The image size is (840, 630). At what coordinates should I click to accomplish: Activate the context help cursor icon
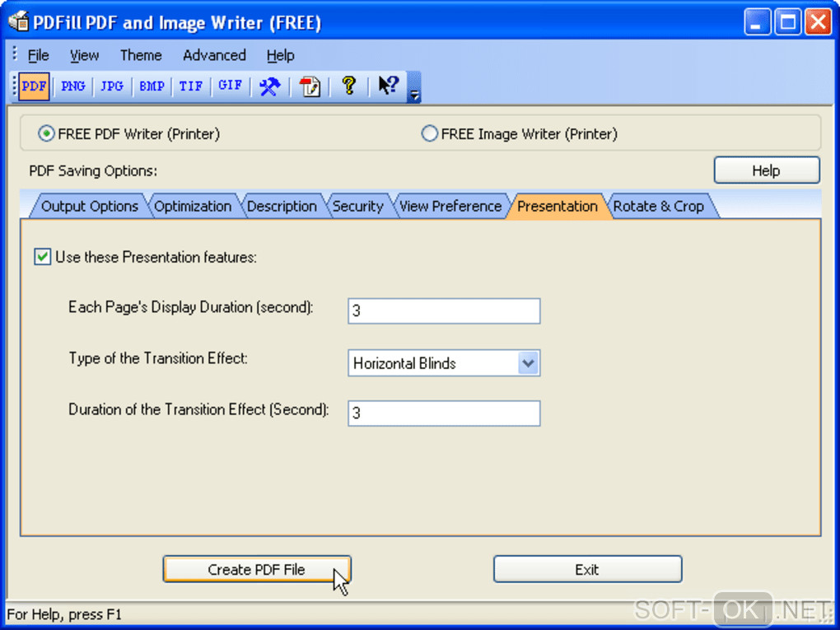388,86
